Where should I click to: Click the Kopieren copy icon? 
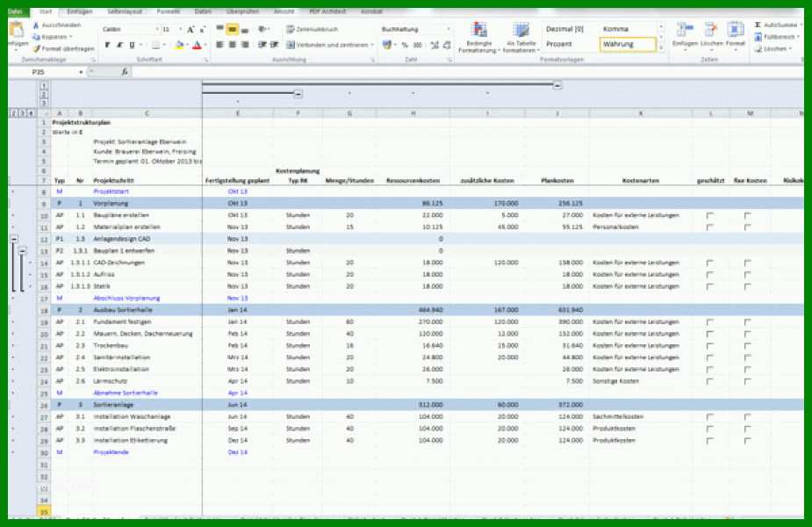tap(36, 37)
